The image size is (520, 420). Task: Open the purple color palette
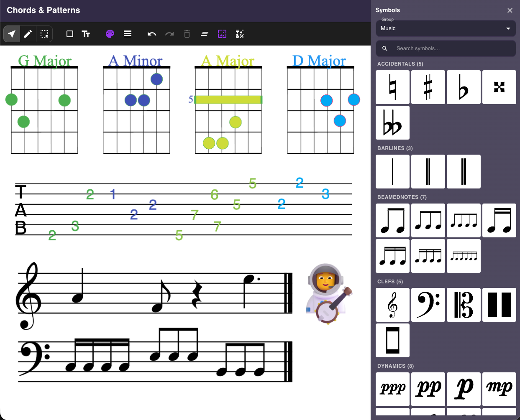[x=110, y=34]
